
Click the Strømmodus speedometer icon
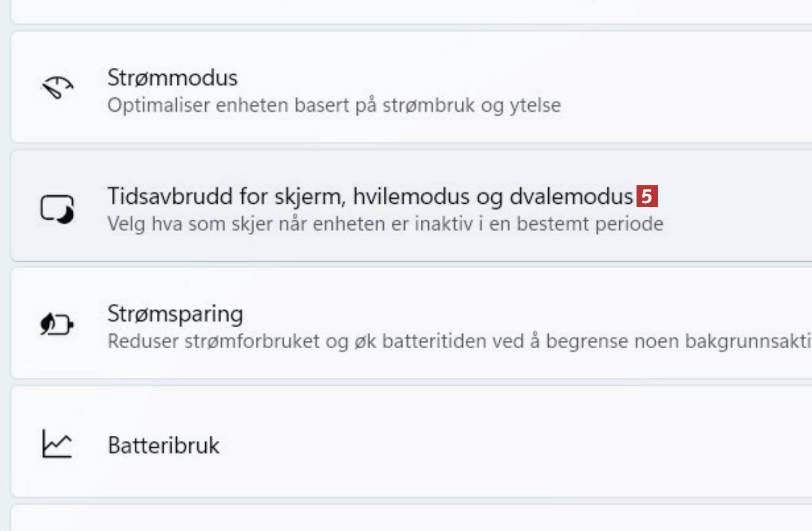[57, 88]
